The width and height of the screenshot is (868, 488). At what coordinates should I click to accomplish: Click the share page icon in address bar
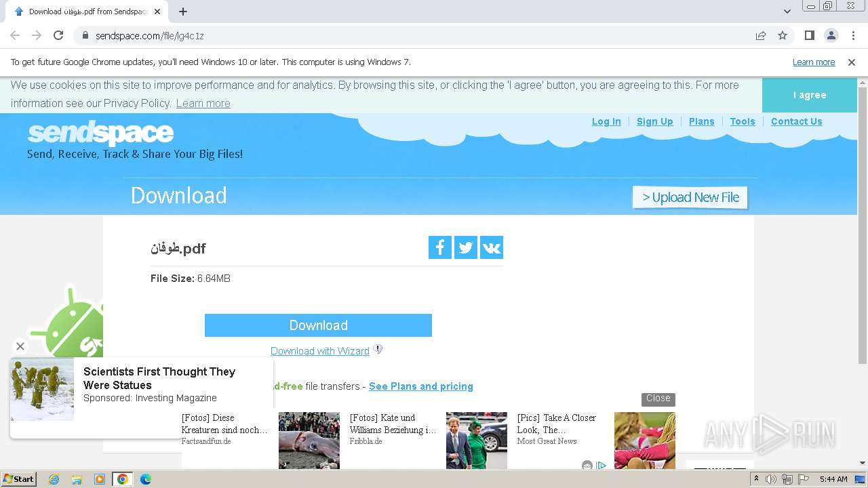tap(761, 36)
